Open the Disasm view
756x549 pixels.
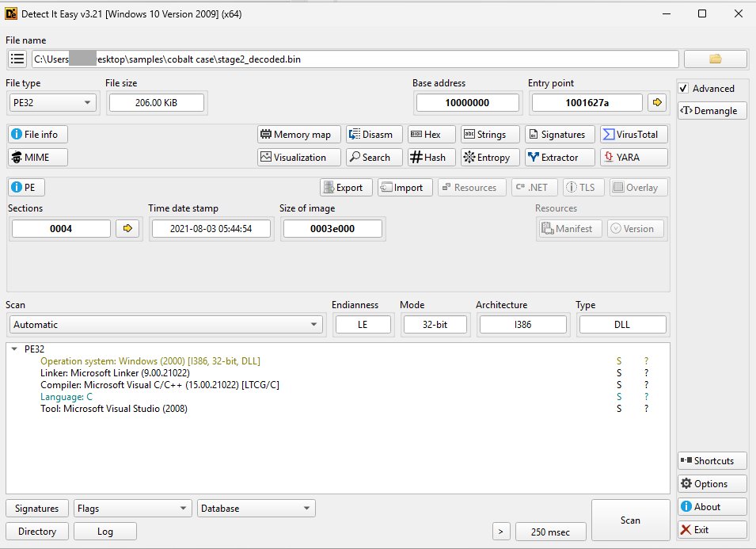(x=374, y=135)
